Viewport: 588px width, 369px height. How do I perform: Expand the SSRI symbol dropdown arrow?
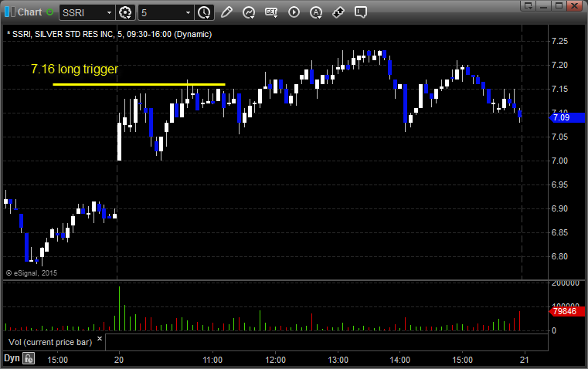pos(109,12)
